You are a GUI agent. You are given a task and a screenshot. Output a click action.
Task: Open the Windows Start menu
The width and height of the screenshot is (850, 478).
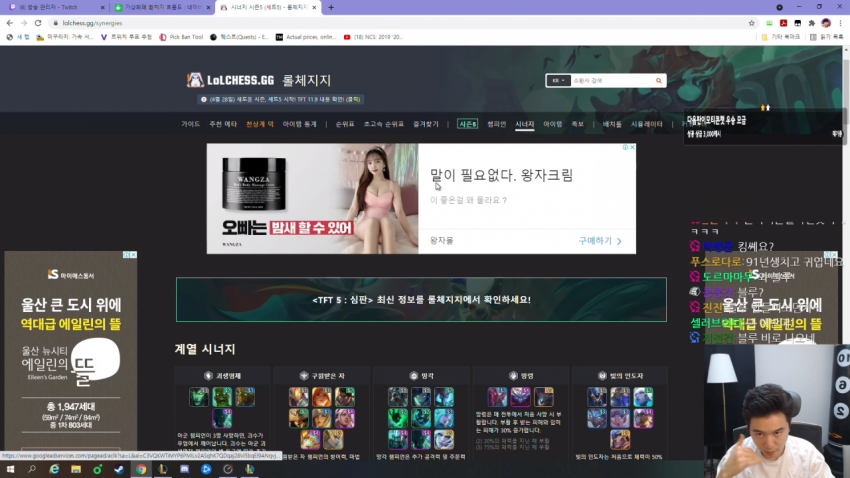[x=10, y=469]
